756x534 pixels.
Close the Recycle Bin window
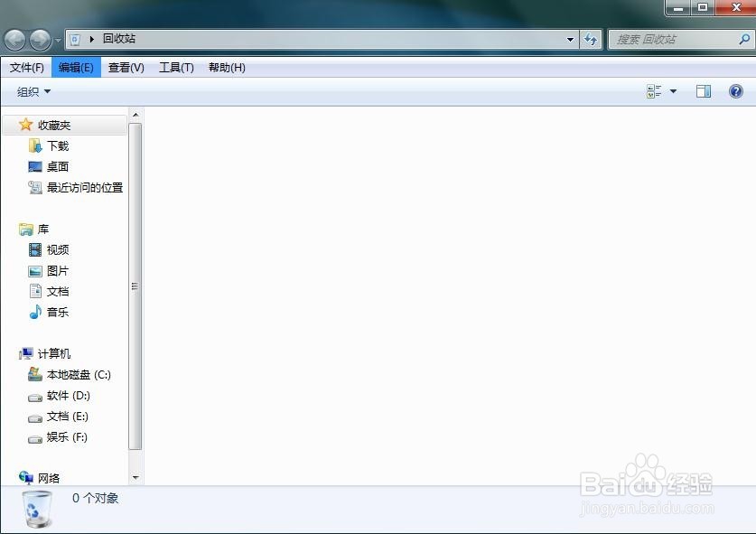[x=736, y=8]
